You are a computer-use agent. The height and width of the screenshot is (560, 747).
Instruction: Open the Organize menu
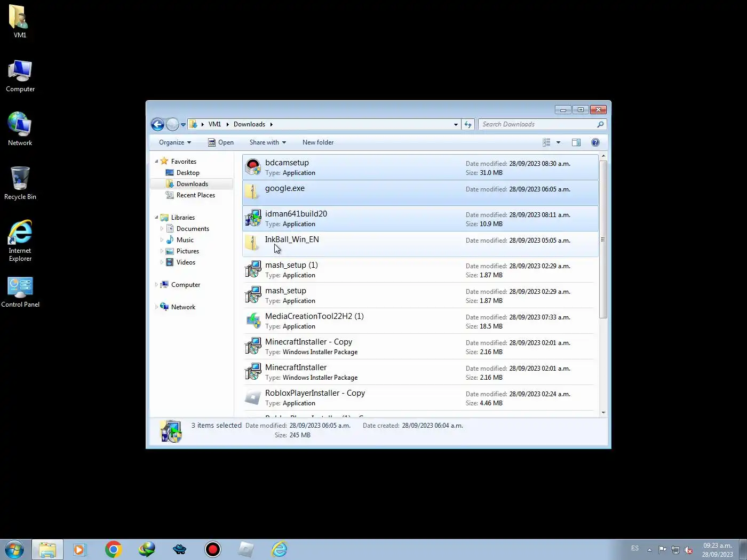pyautogui.click(x=175, y=142)
